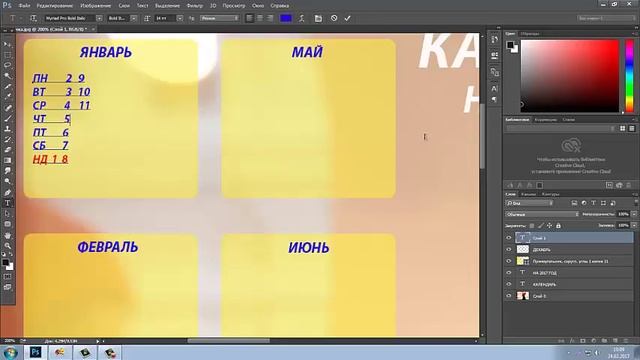Select the Pen tool

(7, 192)
